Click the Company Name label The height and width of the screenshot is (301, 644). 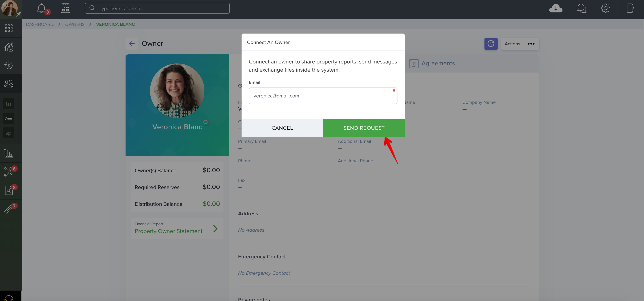point(479,102)
